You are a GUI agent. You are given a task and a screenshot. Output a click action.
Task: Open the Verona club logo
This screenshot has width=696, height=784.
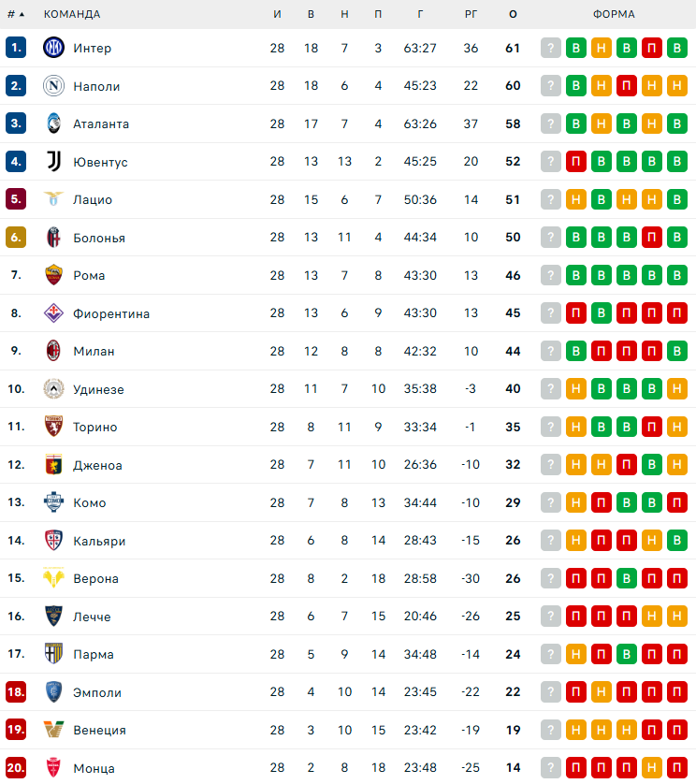tap(52, 578)
